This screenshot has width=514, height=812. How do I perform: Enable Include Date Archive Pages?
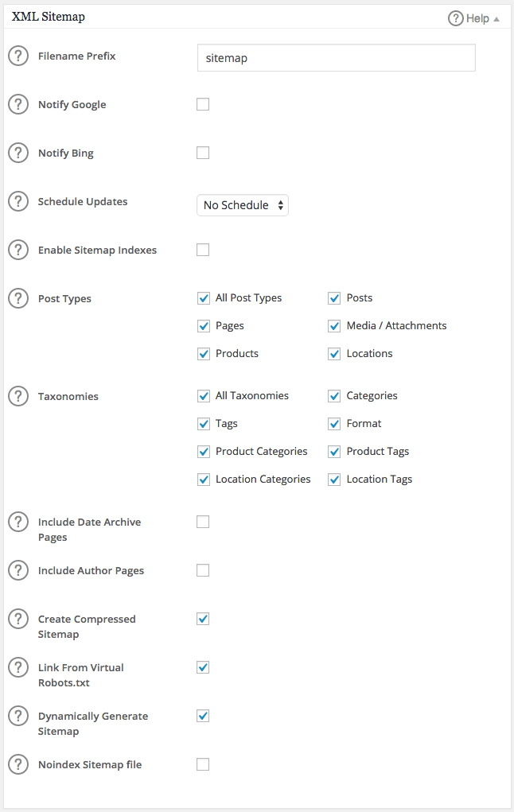click(x=203, y=522)
